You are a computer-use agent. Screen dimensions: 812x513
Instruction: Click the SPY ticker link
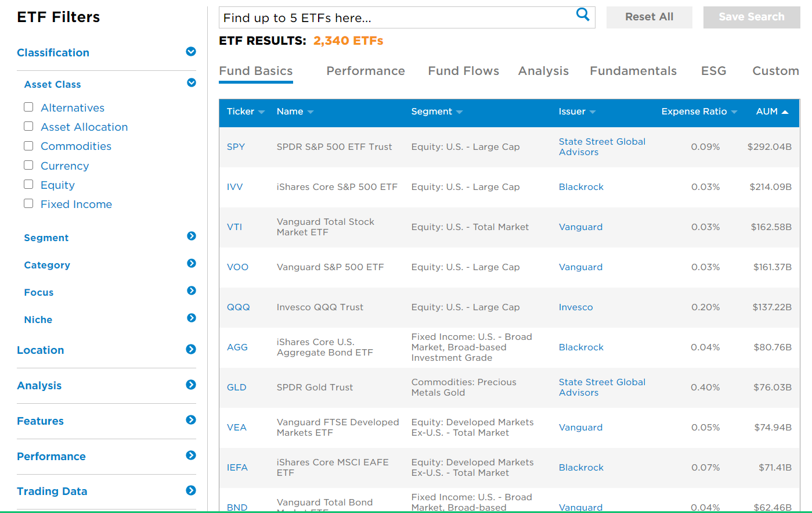click(x=236, y=146)
